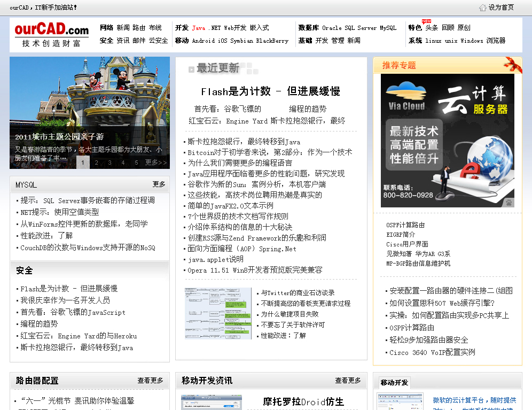This screenshot has height=410, width=532.
Task: Open 红宝石云: Engine Yard的与Heroku article
Action: tap(79, 336)
